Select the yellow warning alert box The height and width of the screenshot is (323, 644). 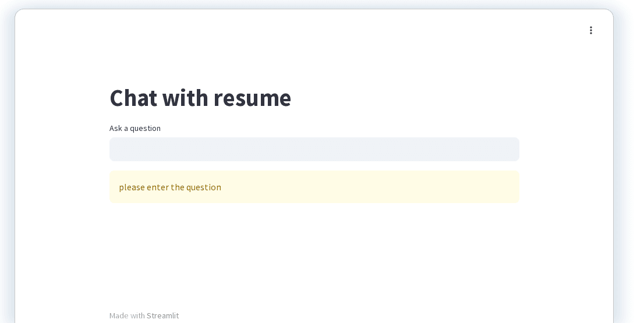point(314,187)
